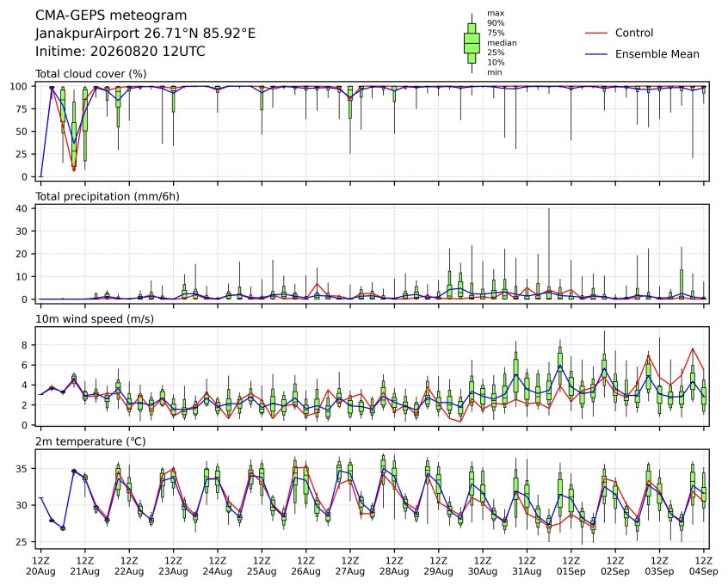Click the precipitation '20' y-axis tick

point(22,254)
